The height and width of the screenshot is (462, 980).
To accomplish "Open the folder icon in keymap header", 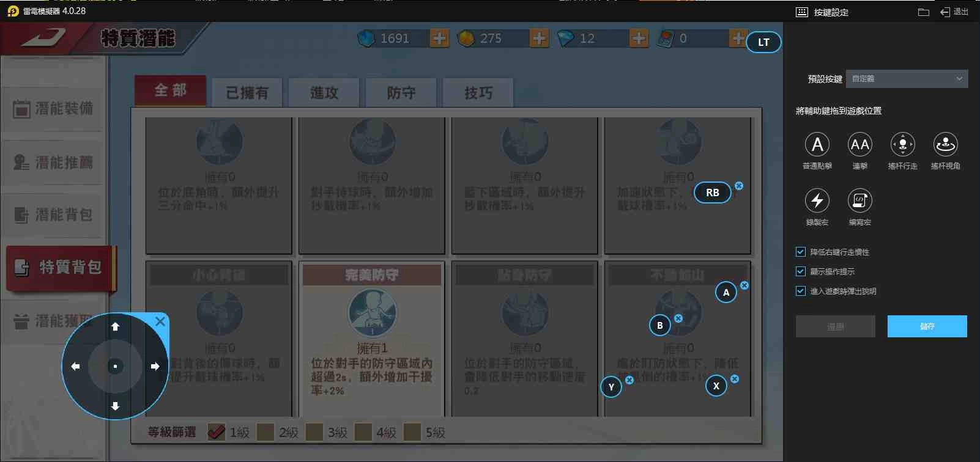I will coord(924,12).
